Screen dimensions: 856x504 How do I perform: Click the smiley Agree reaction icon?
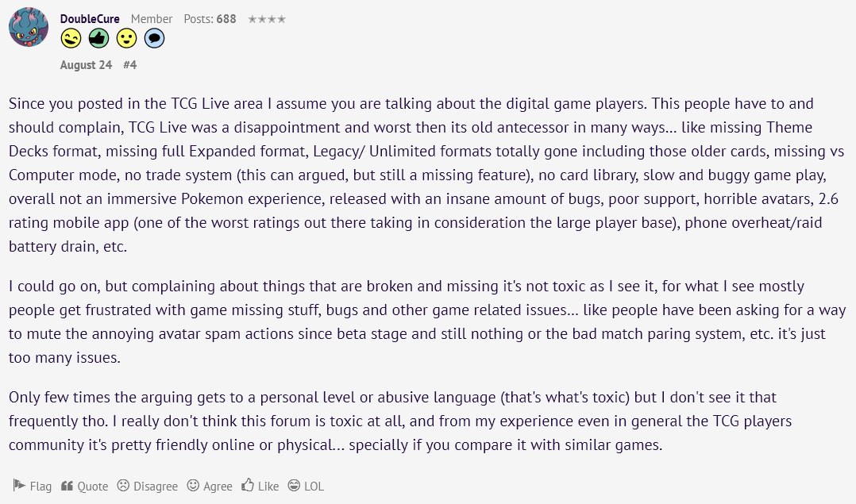pyautogui.click(x=193, y=485)
